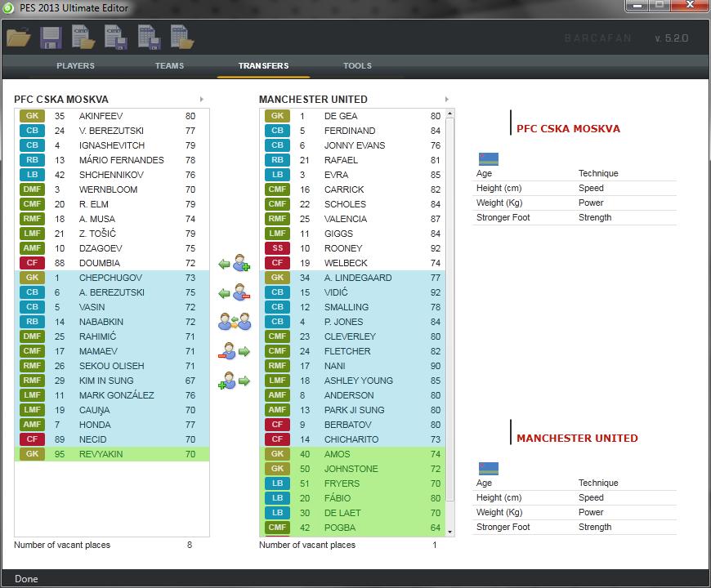The width and height of the screenshot is (711, 588).
Task: Select player MÁRIO FERNANDES
Action: tap(111, 160)
